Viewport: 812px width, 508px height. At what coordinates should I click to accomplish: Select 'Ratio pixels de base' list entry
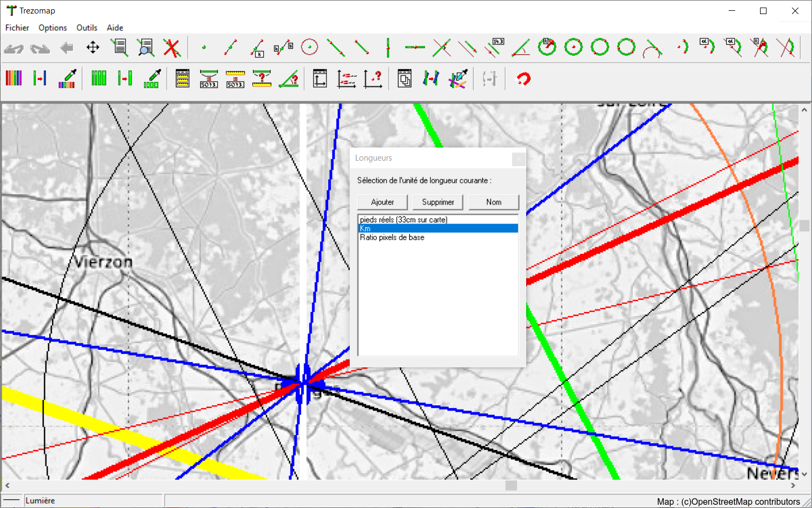click(x=392, y=237)
